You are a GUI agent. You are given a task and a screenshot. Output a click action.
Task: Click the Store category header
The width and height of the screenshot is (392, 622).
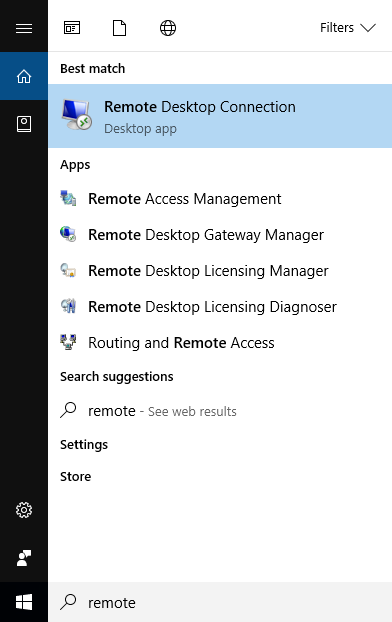coord(75,476)
